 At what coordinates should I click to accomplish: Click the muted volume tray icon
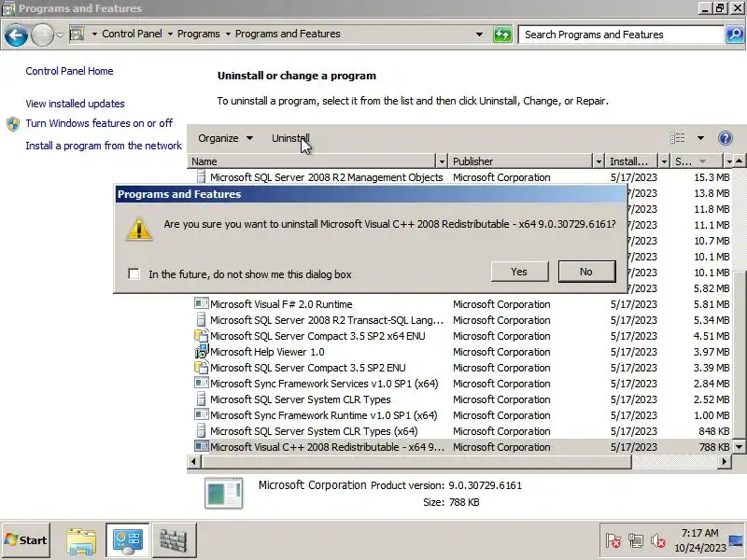click(x=658, y=541)
